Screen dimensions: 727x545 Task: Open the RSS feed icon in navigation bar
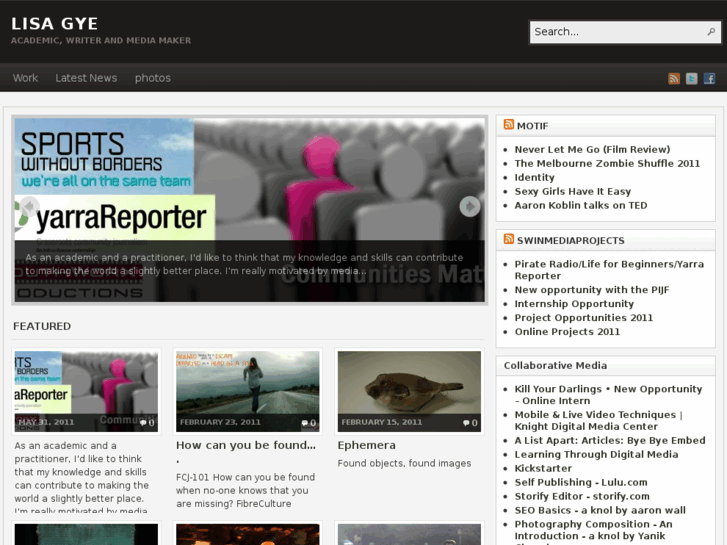pyautogui.click(x=674, y=78)
